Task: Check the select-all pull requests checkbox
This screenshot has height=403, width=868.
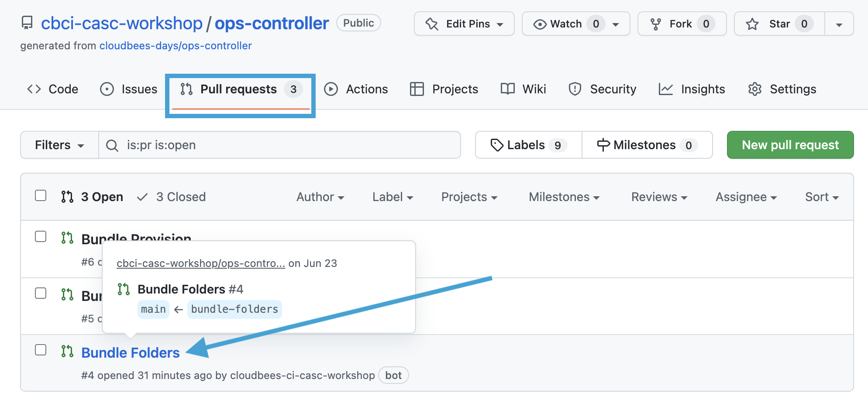Action: [x=41, y=195]
